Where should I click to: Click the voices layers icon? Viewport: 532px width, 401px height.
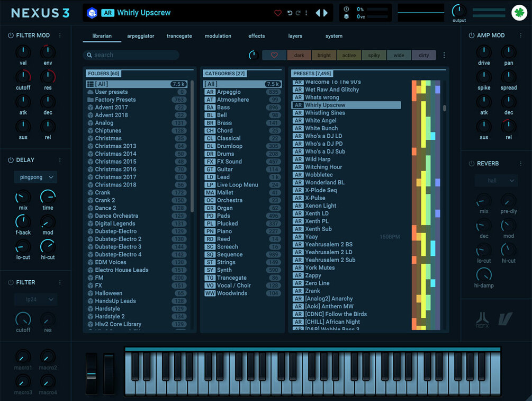tap(346, 16)
